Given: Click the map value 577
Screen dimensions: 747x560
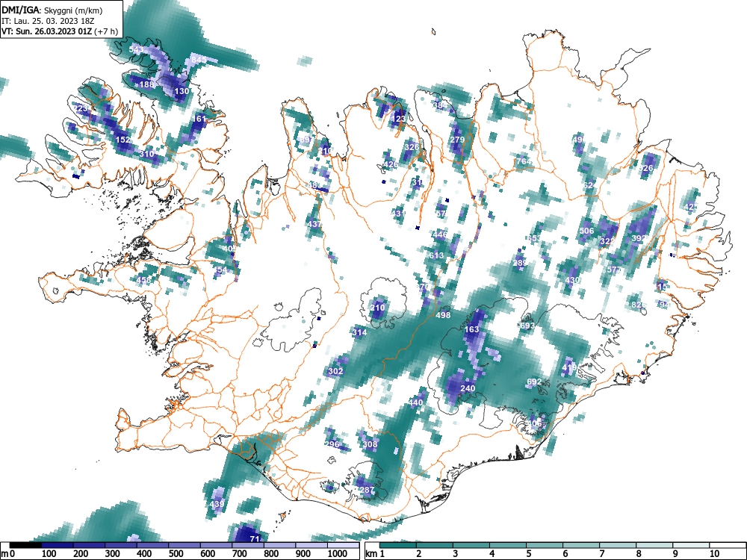Looking at the screenshot, I should pos(614,270).
